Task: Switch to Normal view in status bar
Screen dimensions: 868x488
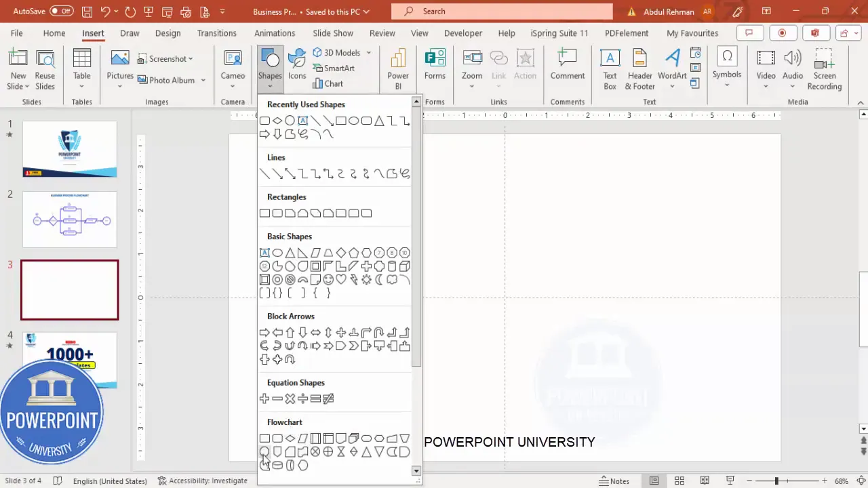Action: tap(654, 481)
